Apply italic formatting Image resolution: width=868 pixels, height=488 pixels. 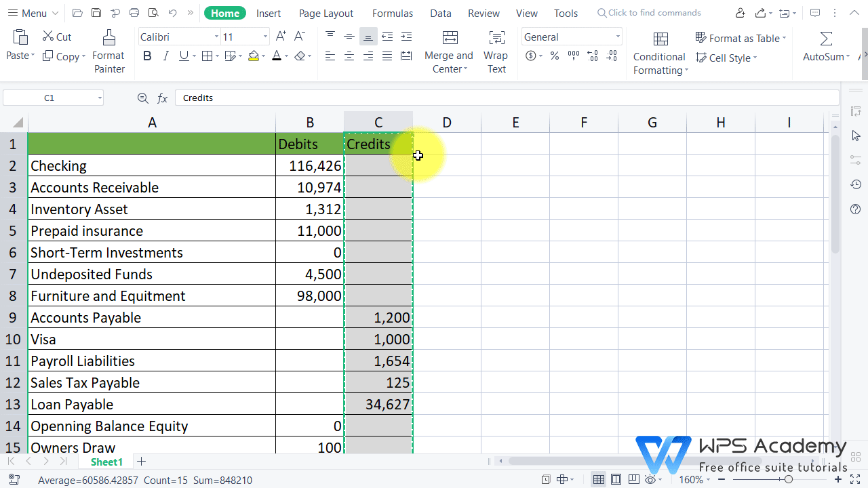(x=165, y=56)
